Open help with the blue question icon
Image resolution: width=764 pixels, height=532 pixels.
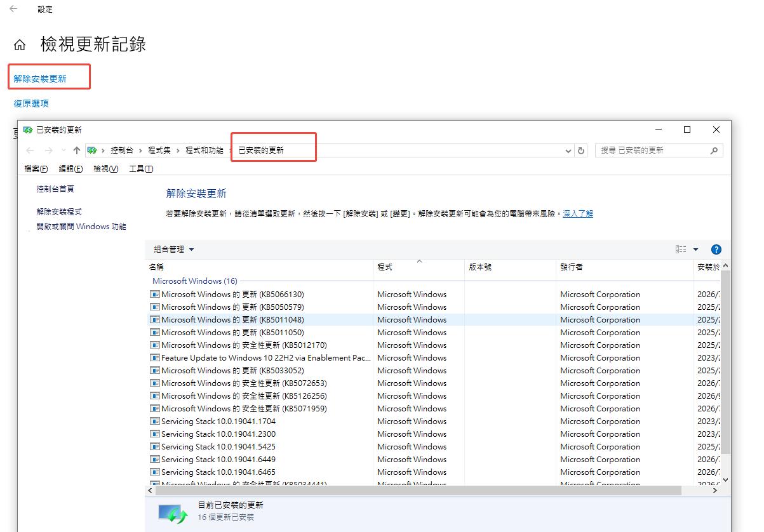click(716, 249)
